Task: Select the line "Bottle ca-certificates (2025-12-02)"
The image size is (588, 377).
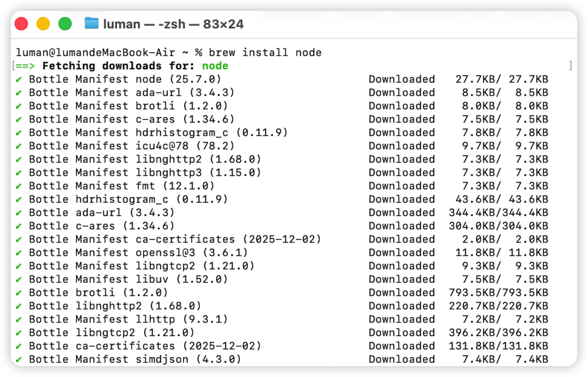Action: tap(145, 345)
